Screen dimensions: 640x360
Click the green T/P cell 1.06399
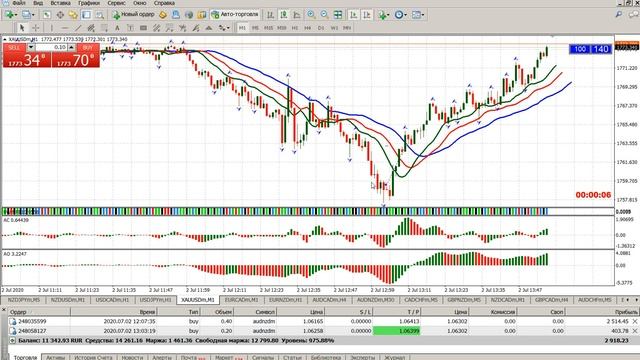[396, 331]
